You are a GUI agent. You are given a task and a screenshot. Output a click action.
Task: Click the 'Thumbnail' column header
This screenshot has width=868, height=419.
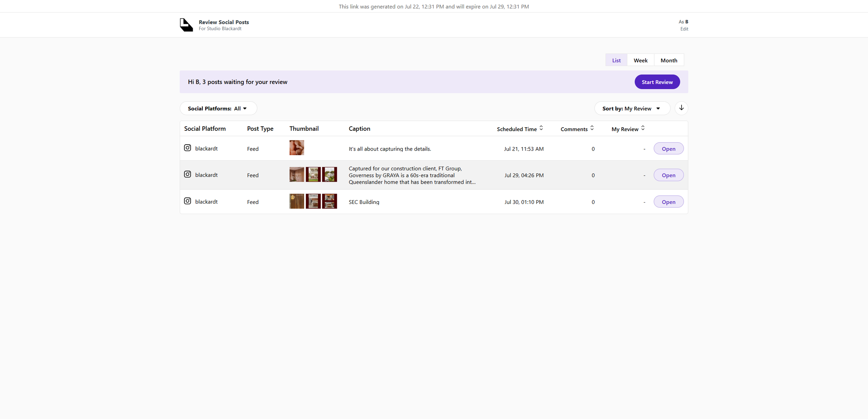(304, 129)
